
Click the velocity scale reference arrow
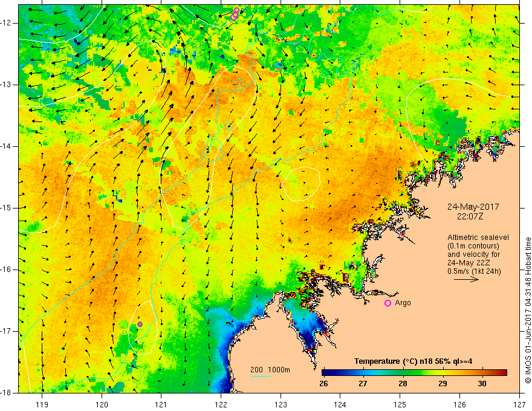click(466, 279)
